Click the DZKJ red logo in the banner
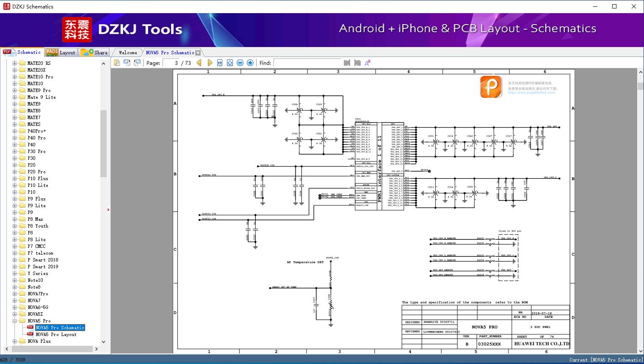 [x=77, y=30]
